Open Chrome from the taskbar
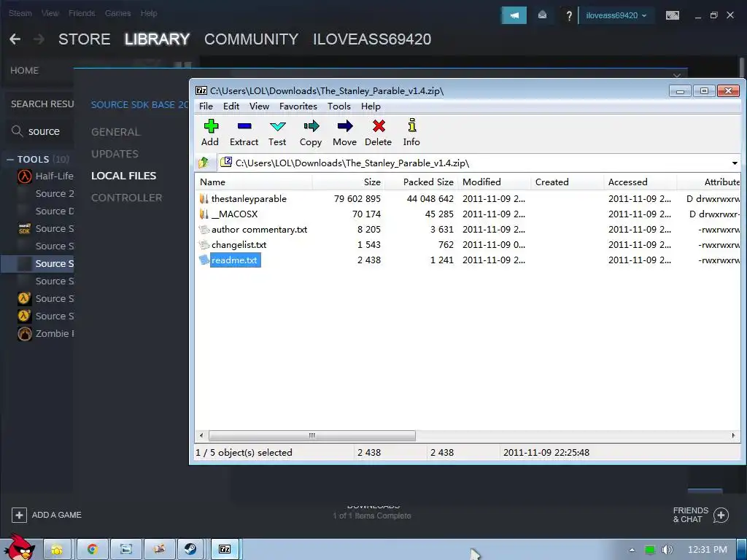The image size is (747, 560). coord(92,549)
